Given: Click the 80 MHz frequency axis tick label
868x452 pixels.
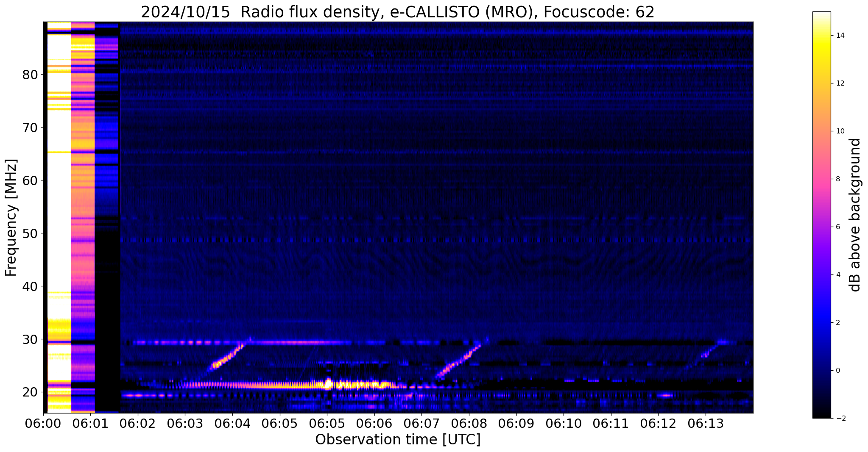Looking at the screenshot, I should pyautogui.click(x=30, y=75).
